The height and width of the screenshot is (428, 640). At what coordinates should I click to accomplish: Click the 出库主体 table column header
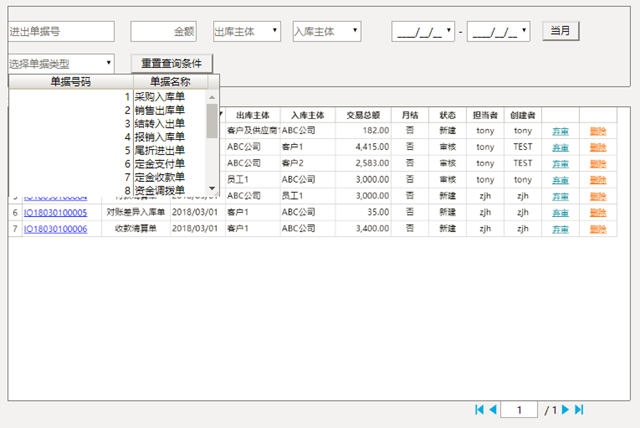click(x=253, y=115)
